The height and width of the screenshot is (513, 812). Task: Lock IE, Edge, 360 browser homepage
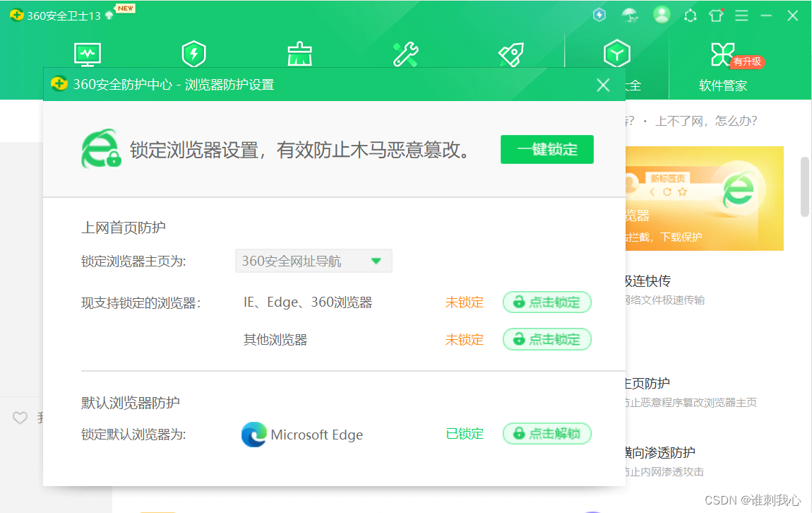[x=547, y=302]
